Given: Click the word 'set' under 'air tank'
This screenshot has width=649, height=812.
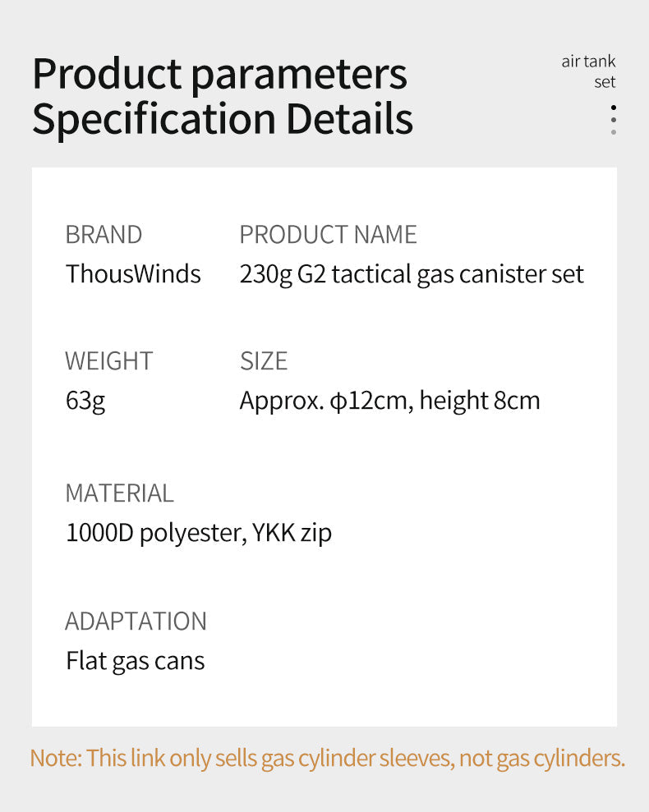Looking at the screenshot, I should (605, 82).
